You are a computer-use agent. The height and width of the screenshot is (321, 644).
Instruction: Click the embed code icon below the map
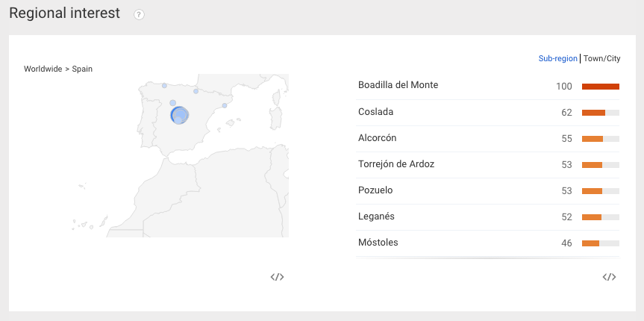click(278, 277)
